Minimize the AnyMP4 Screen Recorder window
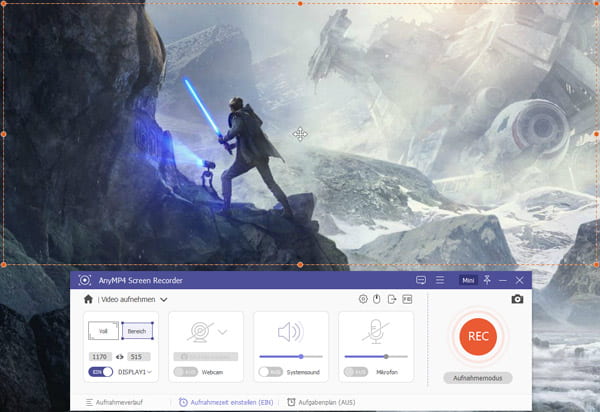 (503, 280)
